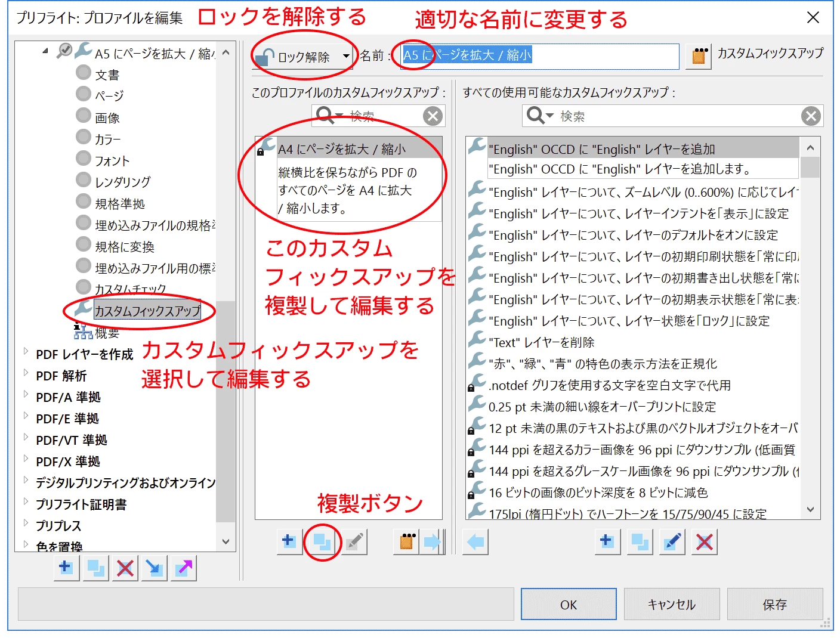This screenshot has height=638, width=840.
Task: Open the ロック解除 lock dropdown
Action: [346, 57]
